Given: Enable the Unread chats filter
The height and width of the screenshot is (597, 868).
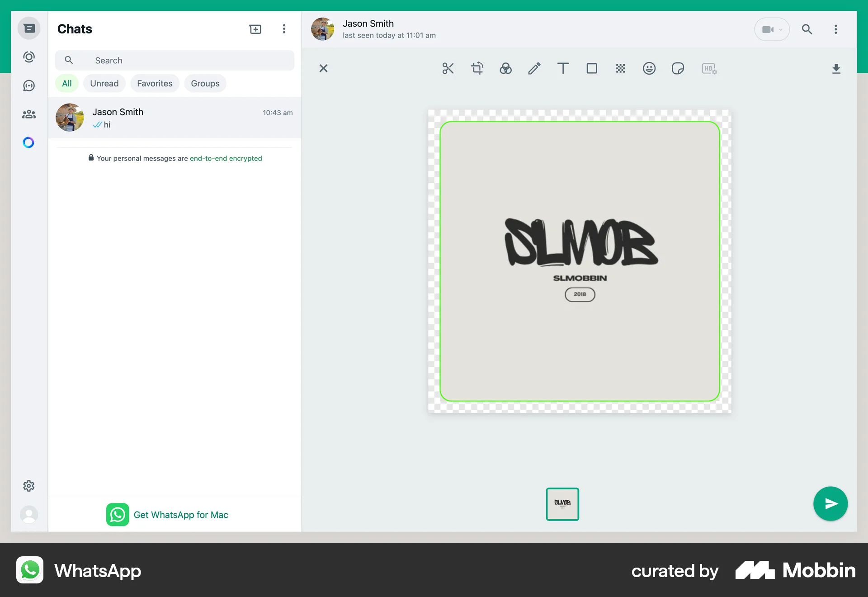Looking at the screenshot, I should (104, 83).
